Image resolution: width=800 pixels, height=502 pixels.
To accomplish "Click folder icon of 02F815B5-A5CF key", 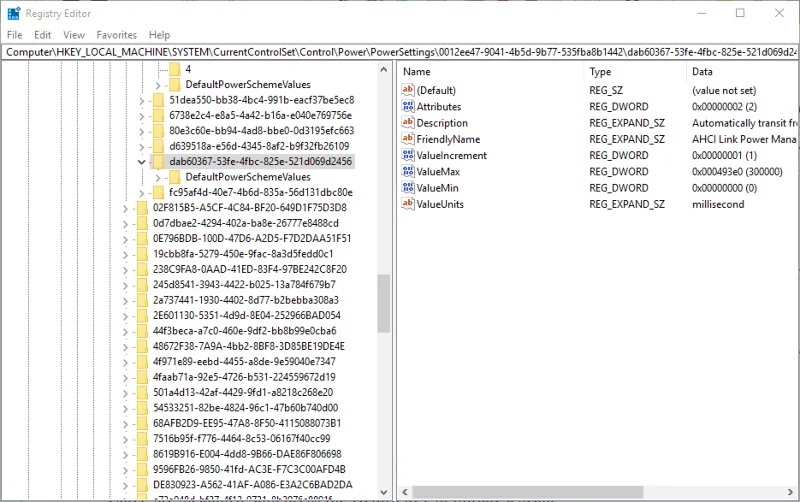I will click(x=142, y=208).
